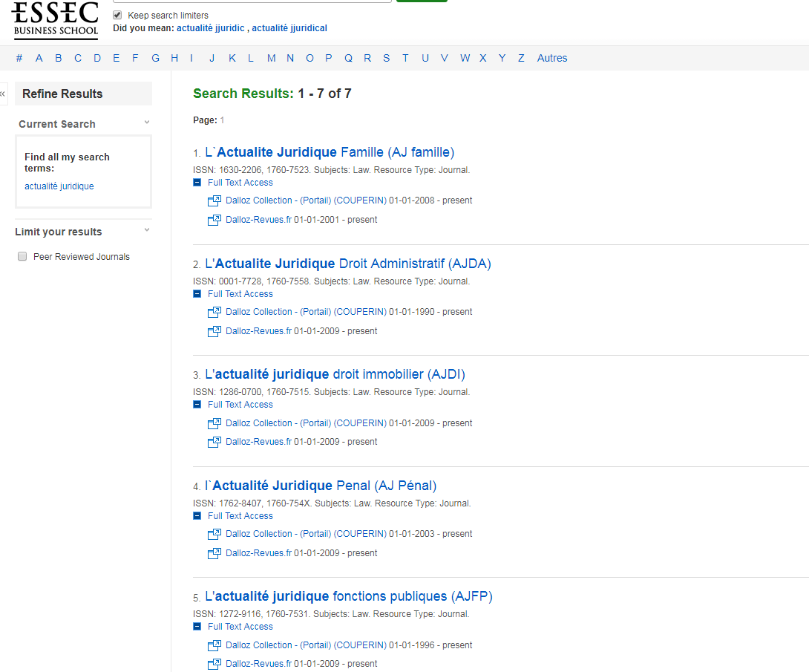This screenshot has height=672, width=809.
Task: Browse journals starting with letter R
Action: (367, 59)
